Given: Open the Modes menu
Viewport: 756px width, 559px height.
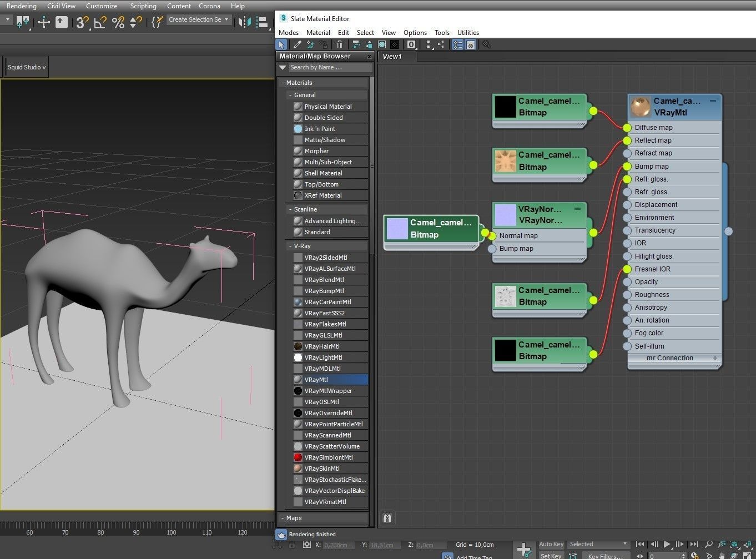Looking at the screenshot, I should coord(289,33).
